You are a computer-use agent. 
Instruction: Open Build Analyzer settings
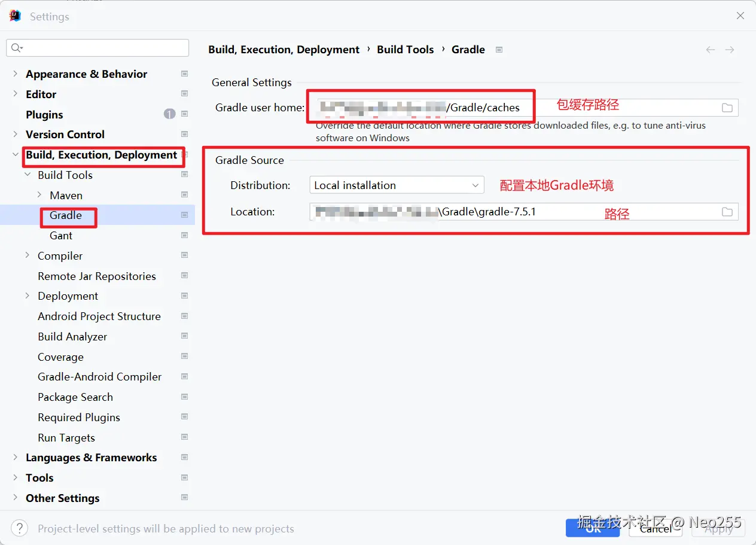pyautogui.click(x=72, y=336)
